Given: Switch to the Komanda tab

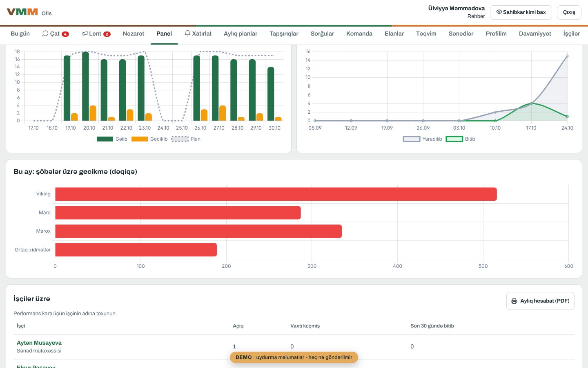Looking at the screenshot, I should pyautogui.click(x=359, y=34).
